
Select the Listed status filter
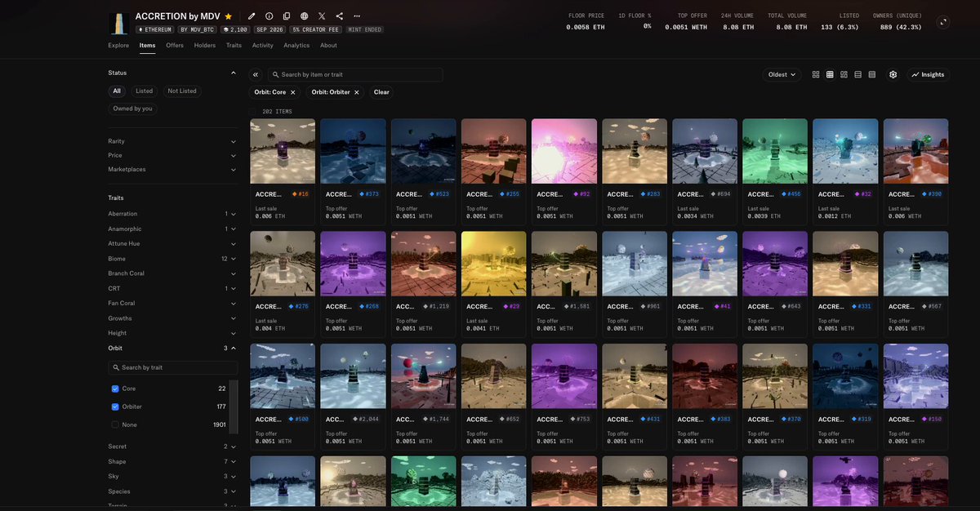[x=145, y=91]
